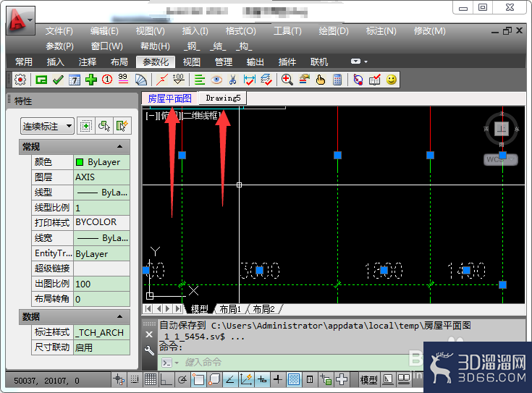The width and height of the screenshot is (532, 393).
Task: Open the 文件(F) menu
Action: point(59,31)
